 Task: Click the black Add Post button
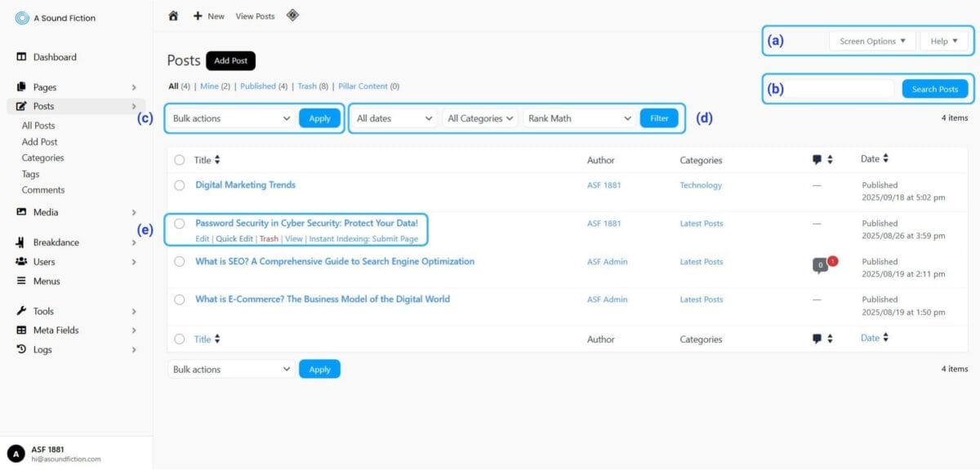click(x=231, y=60)
